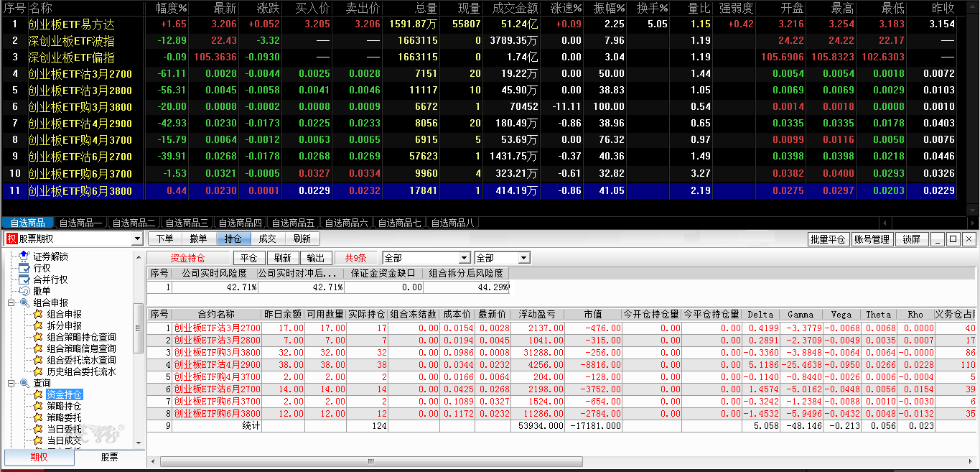The width and height of the screenshot is (980, 472).
Task: Open the first 全部 filter dropdown
Action: 465,258
